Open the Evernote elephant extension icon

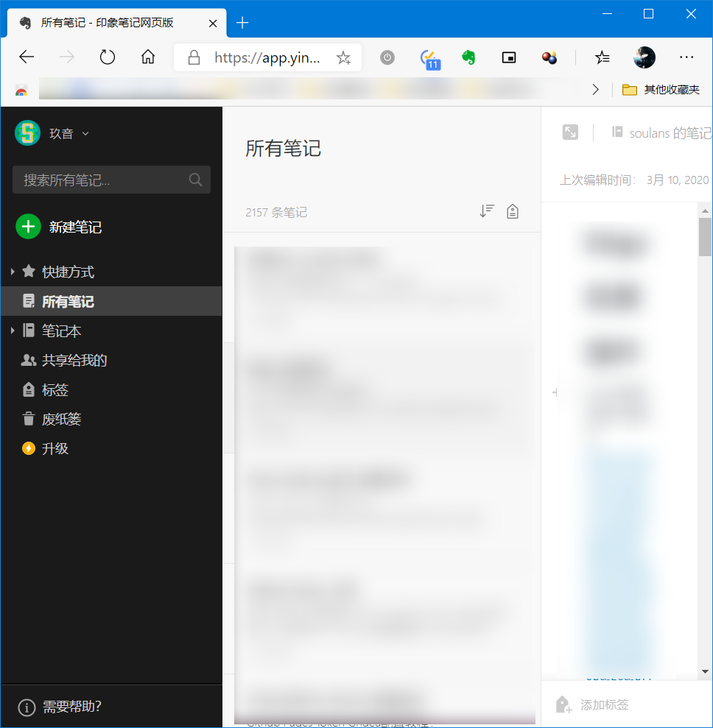(468, 57)
